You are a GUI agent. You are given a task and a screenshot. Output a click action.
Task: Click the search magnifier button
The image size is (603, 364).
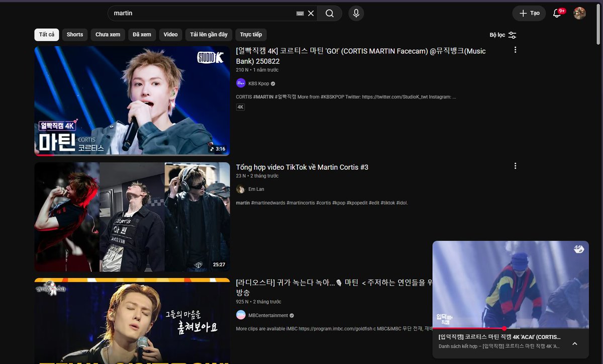(x=330, y=13)
